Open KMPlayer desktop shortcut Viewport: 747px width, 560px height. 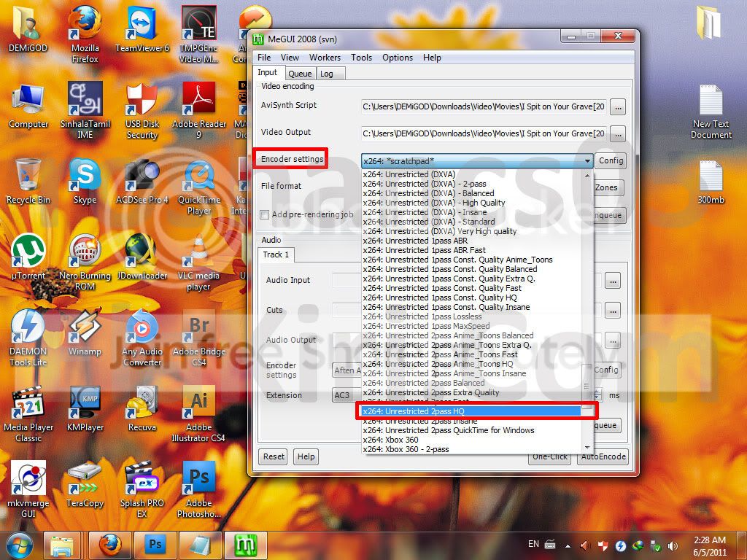tap(85, 408)
